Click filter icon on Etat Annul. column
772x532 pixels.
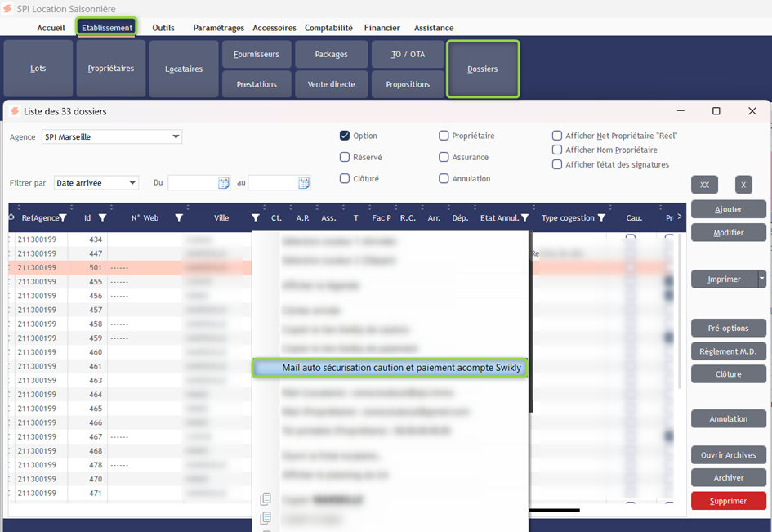pyautogui.click(x=525, y=218)
